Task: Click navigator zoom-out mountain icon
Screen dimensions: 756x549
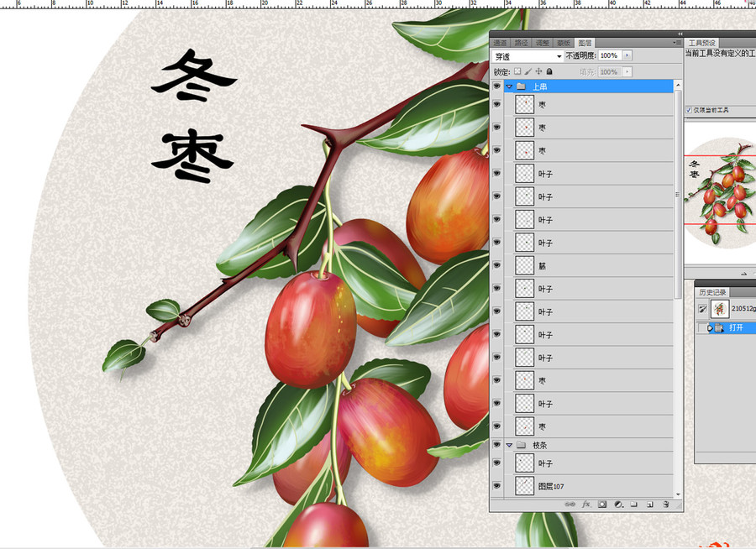Action: click(744, 274)
